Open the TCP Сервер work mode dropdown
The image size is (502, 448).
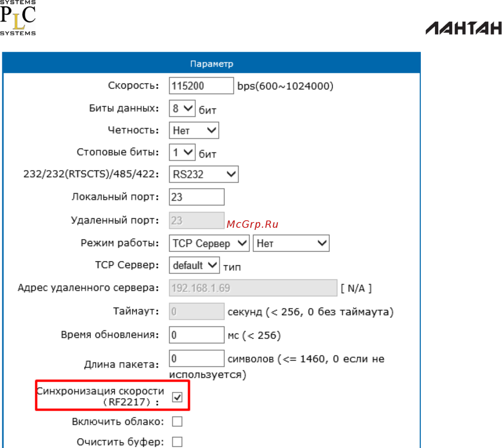[209, 243]
